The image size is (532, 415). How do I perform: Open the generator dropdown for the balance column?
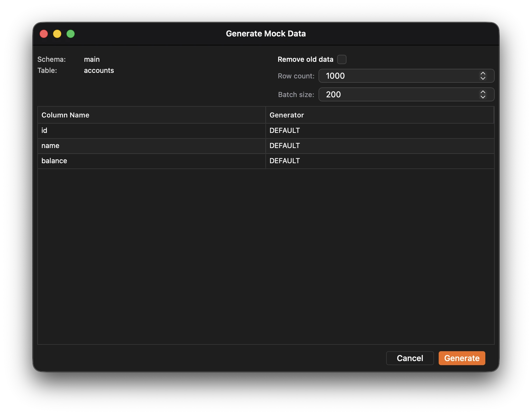click(379, 161)
